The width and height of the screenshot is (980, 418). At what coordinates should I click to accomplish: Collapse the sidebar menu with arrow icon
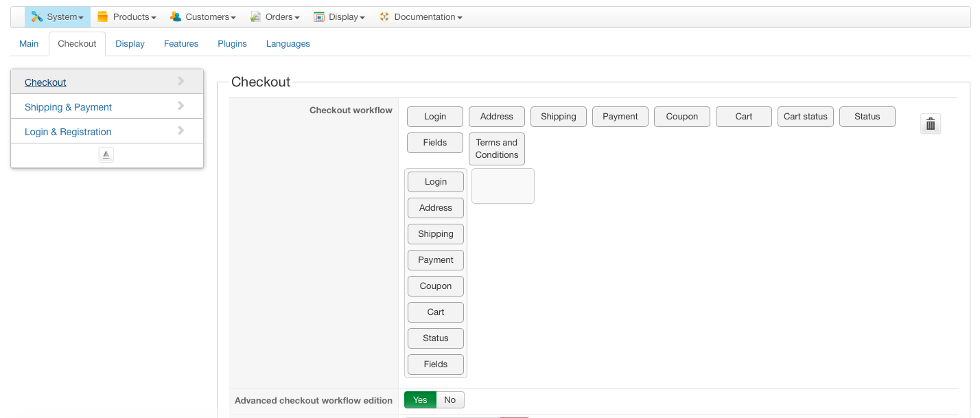106,155
